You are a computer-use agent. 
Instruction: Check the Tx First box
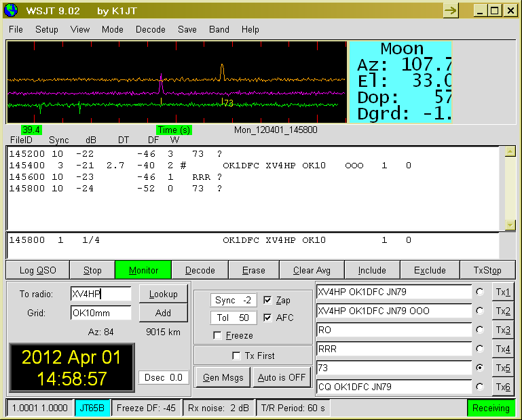[236, 356]
